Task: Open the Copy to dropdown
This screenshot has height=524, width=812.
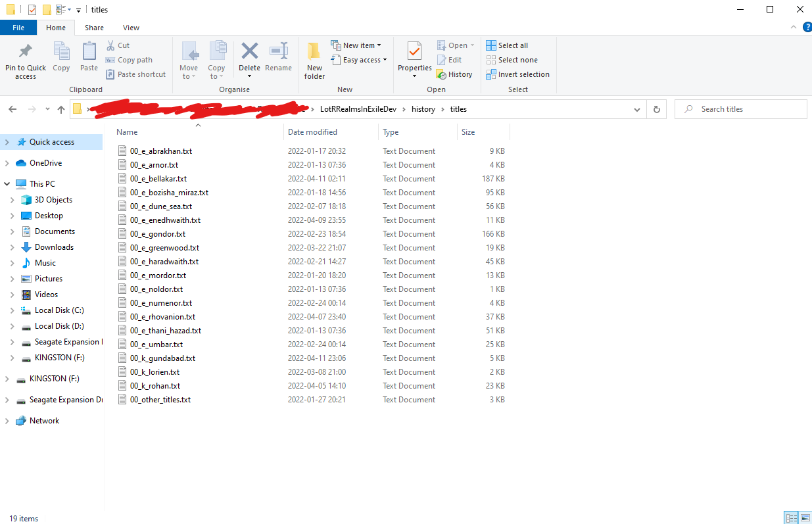Action: click(216, 72)
